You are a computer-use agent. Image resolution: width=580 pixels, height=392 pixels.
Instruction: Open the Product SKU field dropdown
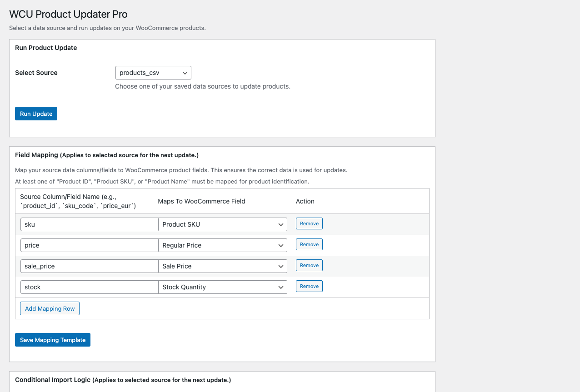point(223,224)
